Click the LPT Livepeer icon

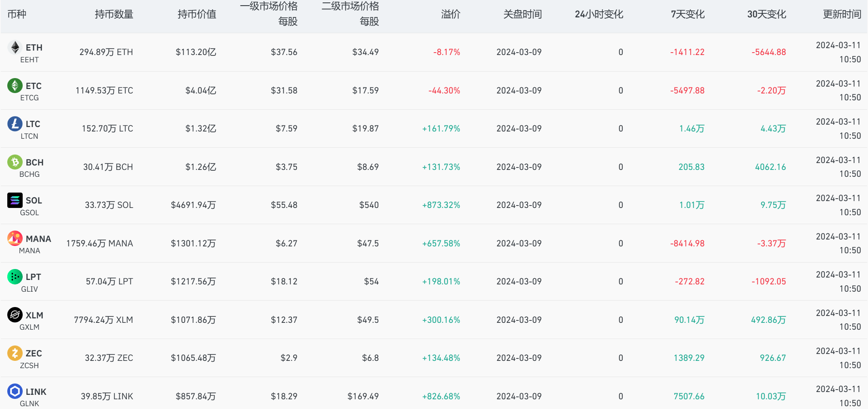point(14,277)
